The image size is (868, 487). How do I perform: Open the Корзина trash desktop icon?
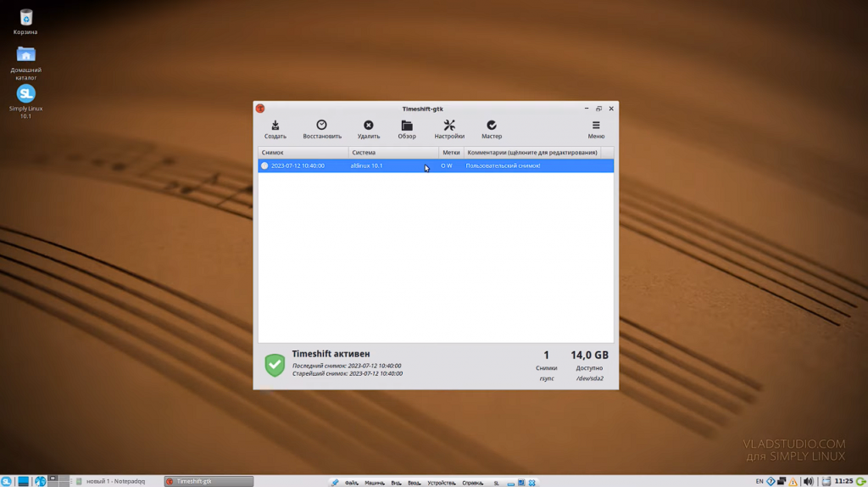point(25,23)
